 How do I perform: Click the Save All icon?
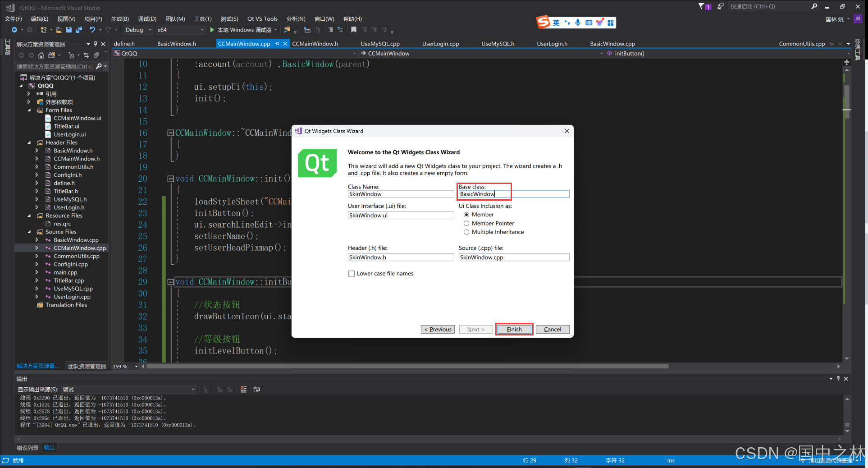[79, 30]
